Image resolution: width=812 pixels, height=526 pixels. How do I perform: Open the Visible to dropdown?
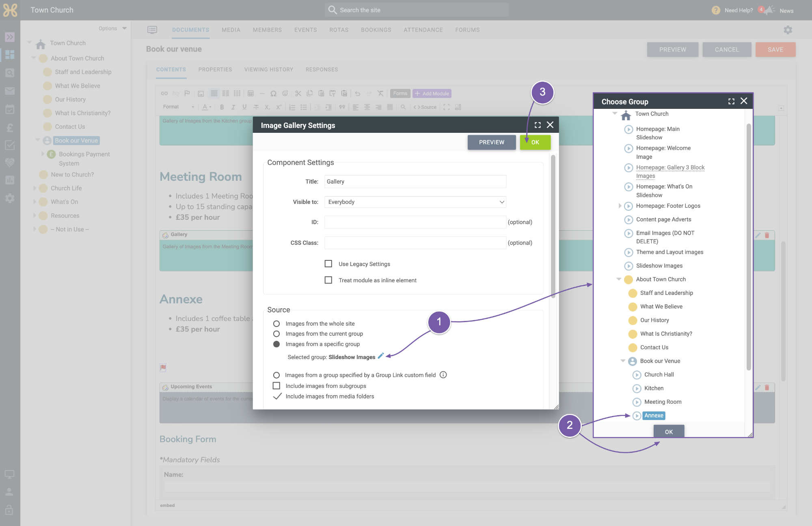click(x=415, y=202)
